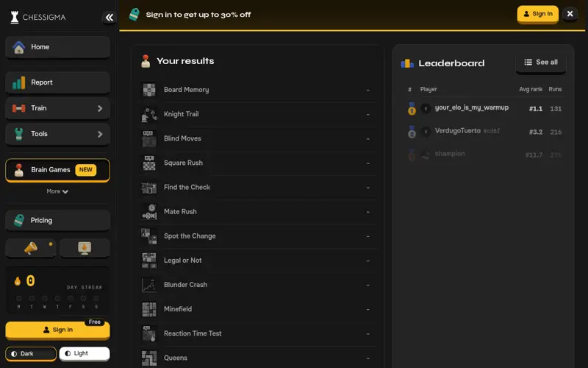Screen dimensions: 588x368
Task: Select the Queens row title
Action: pyautogui.click(x=176, y=358)
